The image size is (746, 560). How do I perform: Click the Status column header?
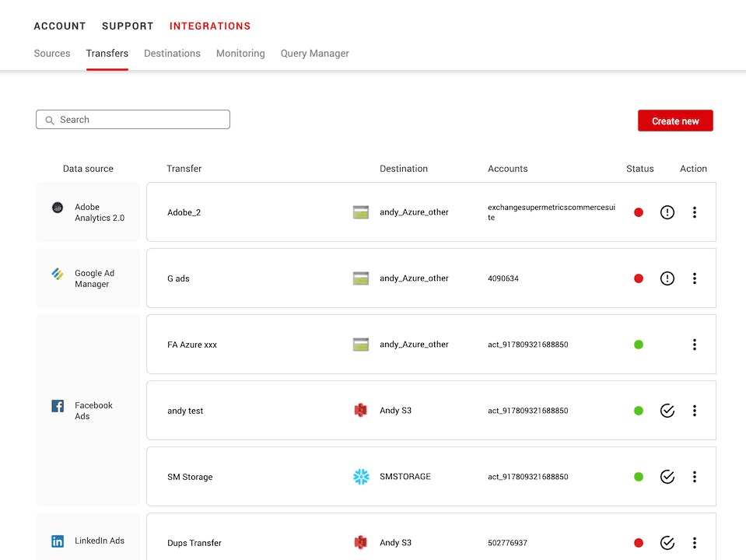click(x=640, y=169)
